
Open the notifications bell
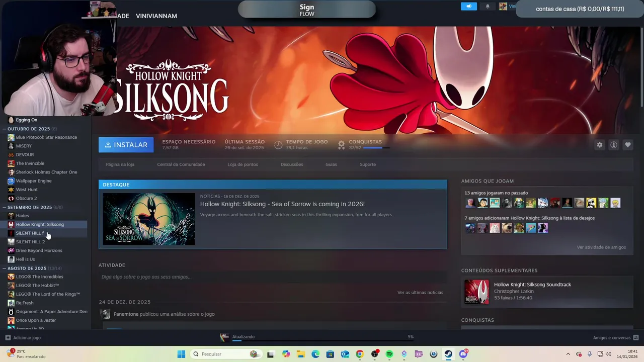point(488,6)
